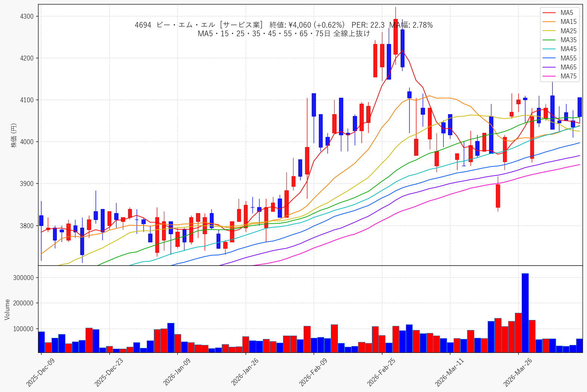Click the 2026-Jan-26 date label

[x=245, y=372]
